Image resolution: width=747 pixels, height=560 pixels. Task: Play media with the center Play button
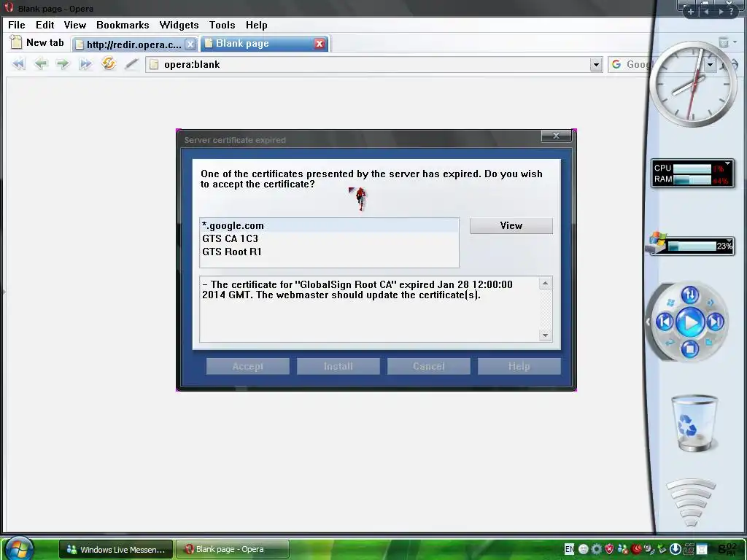point(690,322)
